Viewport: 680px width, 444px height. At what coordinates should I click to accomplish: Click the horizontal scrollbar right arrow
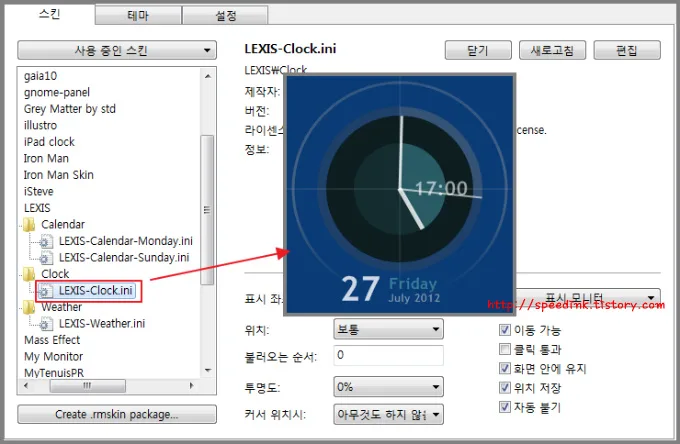point(191,385)
